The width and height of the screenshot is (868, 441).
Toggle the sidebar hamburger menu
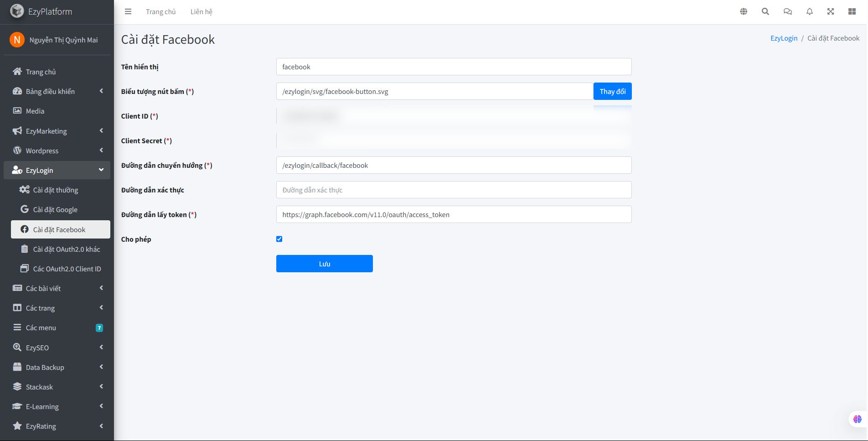(128, 11)
